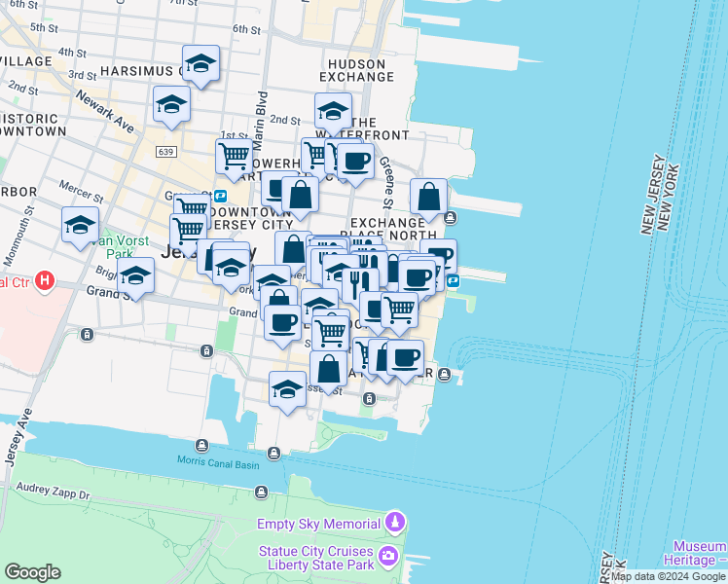Click the Newark Ave street label
Image resolution: width=728 pixels, height=584 pixels.
coord(105,111)
